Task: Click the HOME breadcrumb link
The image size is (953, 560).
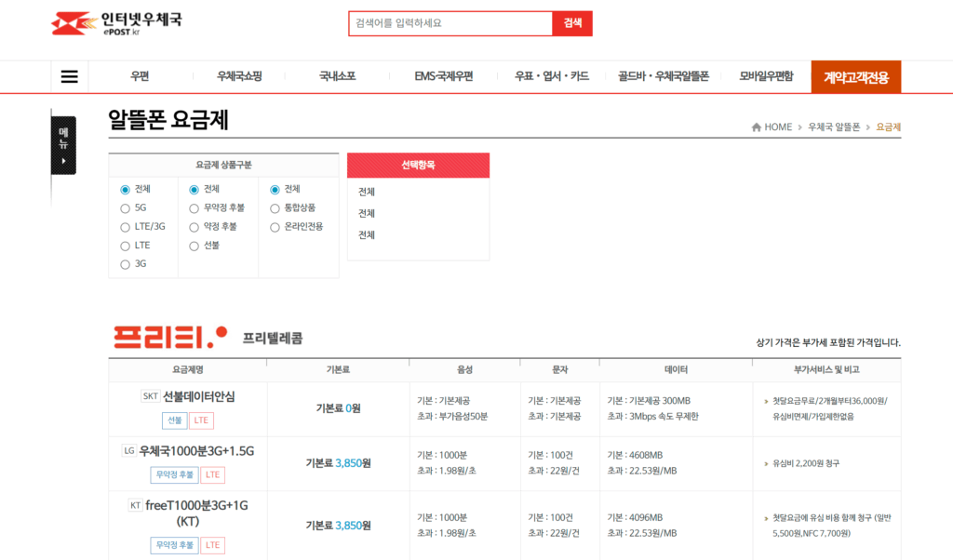Action: point(778,127)
